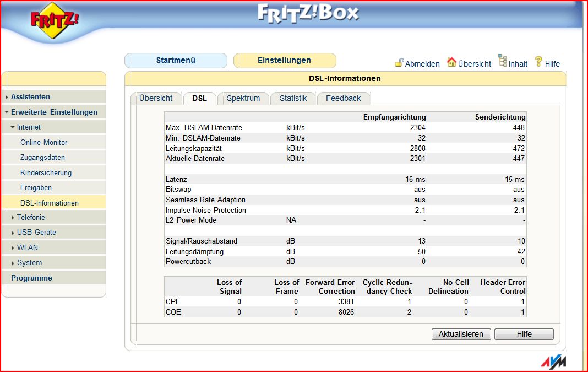Click Erweiterte Einstellungen label
Screen dimensions: 588x372
click(x=54, y=112)
